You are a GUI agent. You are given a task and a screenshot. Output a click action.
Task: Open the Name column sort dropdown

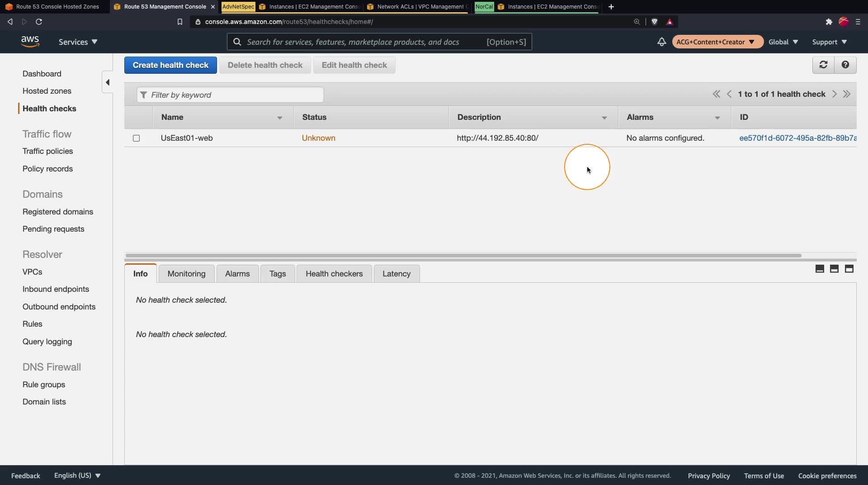click(280, 118)
